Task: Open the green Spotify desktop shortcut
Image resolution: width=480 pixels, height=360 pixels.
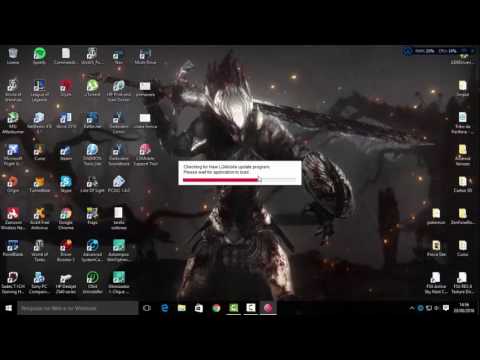Action: click(39, 56)
